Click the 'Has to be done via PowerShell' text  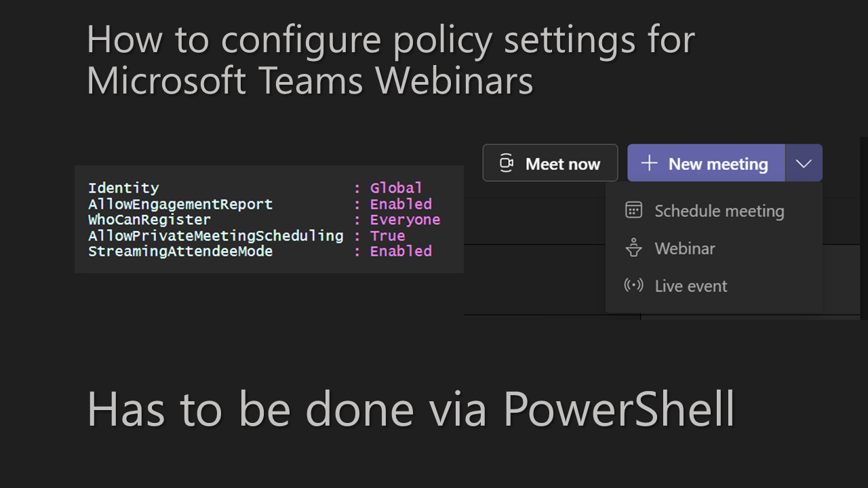point(411,408)
